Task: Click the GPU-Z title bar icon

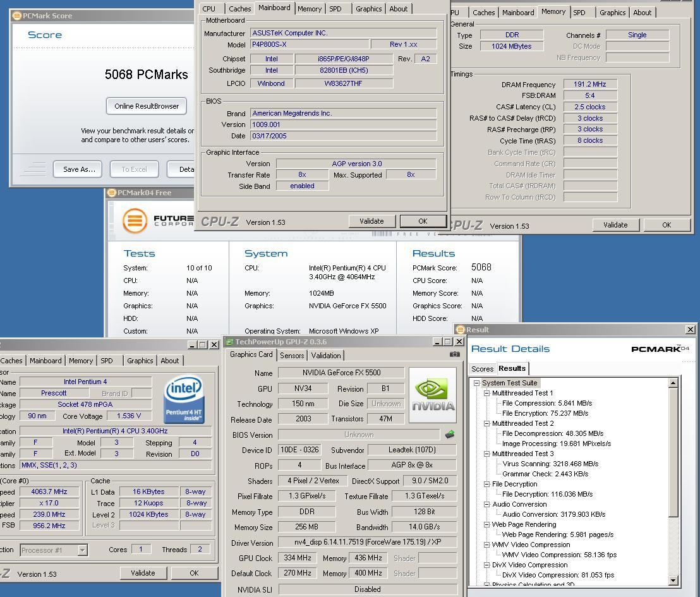Action: pos(229,342)
